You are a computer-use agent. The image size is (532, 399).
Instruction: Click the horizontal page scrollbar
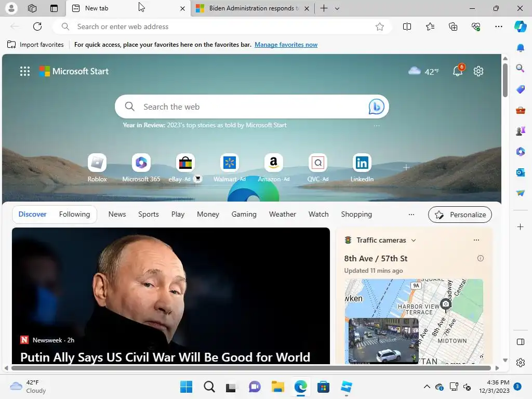(x=251, y=368)
